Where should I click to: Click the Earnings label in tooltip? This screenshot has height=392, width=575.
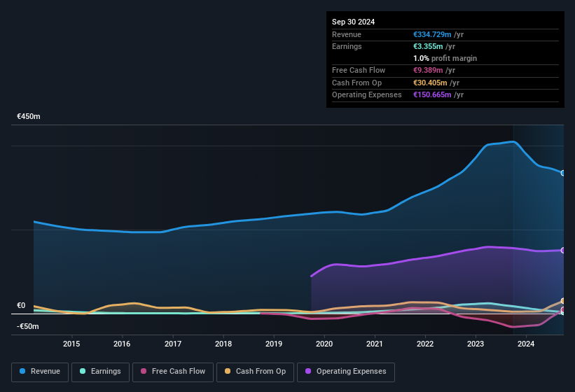tap(347, 46)
